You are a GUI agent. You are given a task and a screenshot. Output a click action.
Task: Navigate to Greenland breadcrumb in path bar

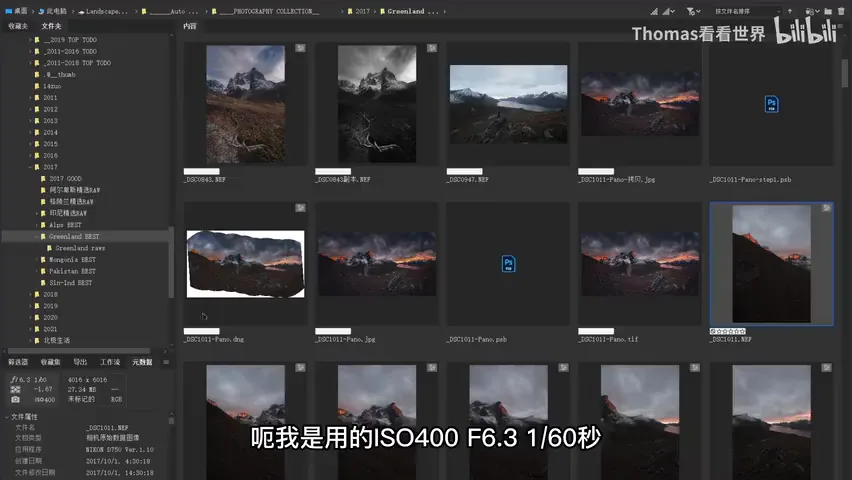[412, 11]
